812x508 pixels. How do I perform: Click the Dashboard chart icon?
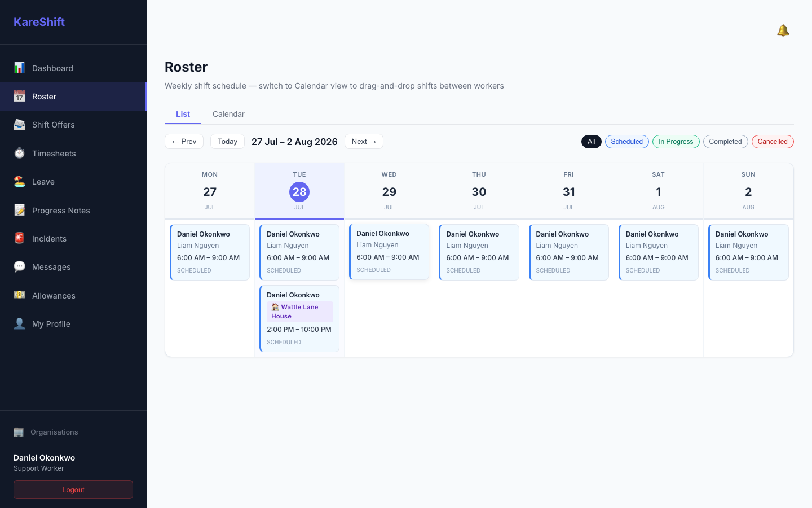click(x=19, y=68)
